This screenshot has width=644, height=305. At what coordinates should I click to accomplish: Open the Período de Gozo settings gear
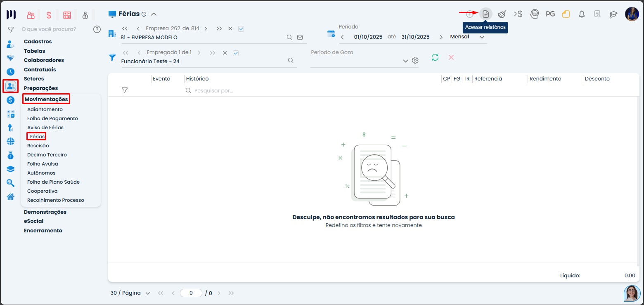[415, 61]
